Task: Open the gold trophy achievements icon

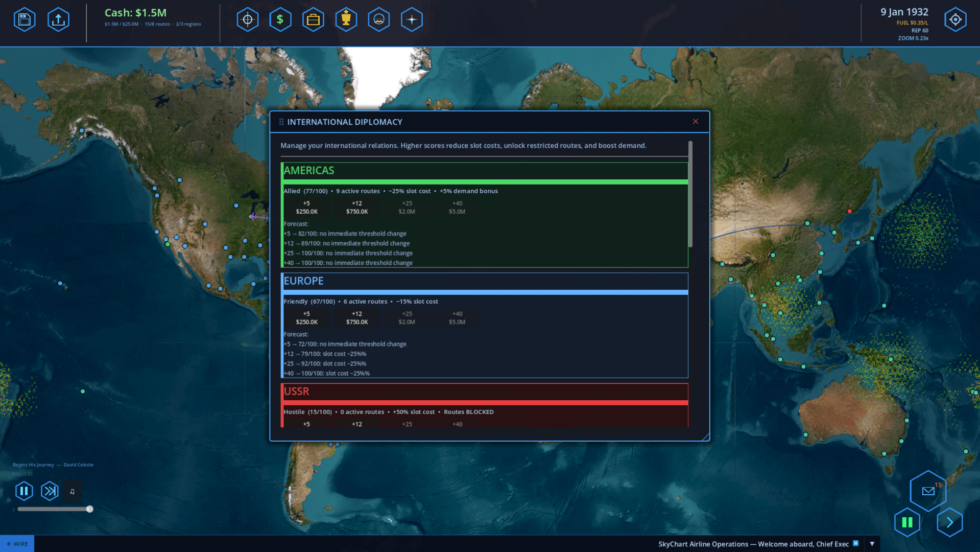Action: pos(346,20)
